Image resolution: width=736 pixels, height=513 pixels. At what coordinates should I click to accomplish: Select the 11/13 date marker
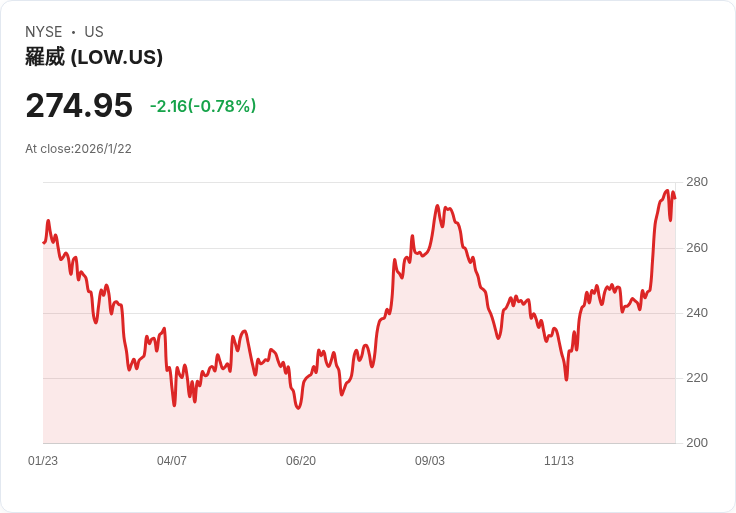pyautogui.click(x=559, y=461)
